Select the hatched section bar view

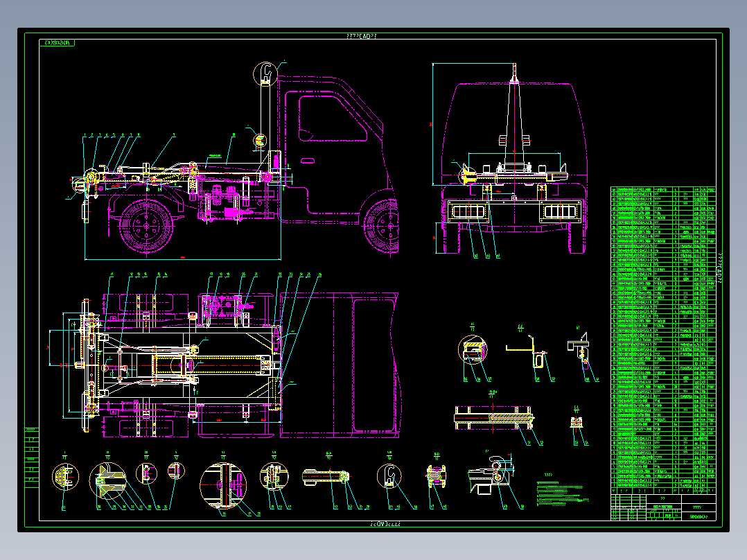pyautogui.click(x=493, y=418)
